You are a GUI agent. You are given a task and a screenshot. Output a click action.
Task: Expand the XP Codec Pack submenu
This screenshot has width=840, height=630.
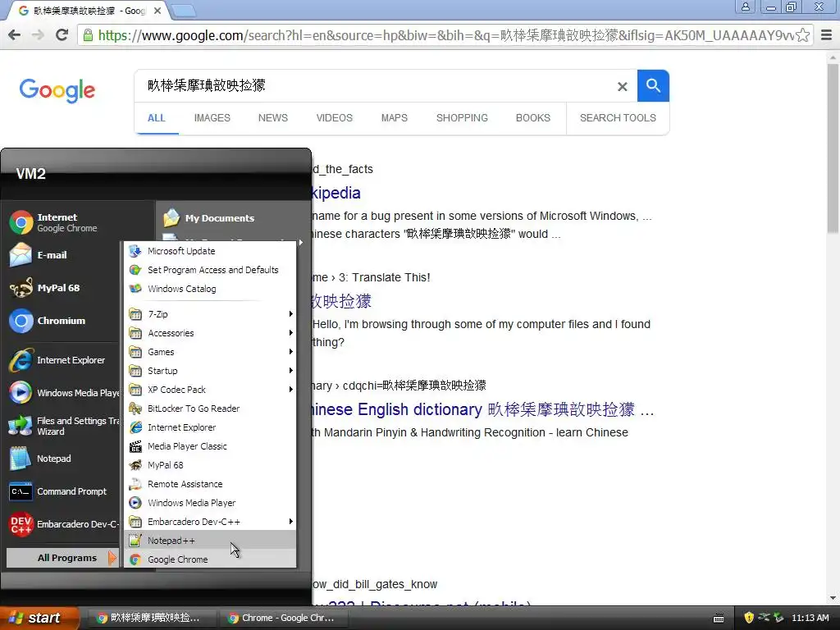[210, 390]
